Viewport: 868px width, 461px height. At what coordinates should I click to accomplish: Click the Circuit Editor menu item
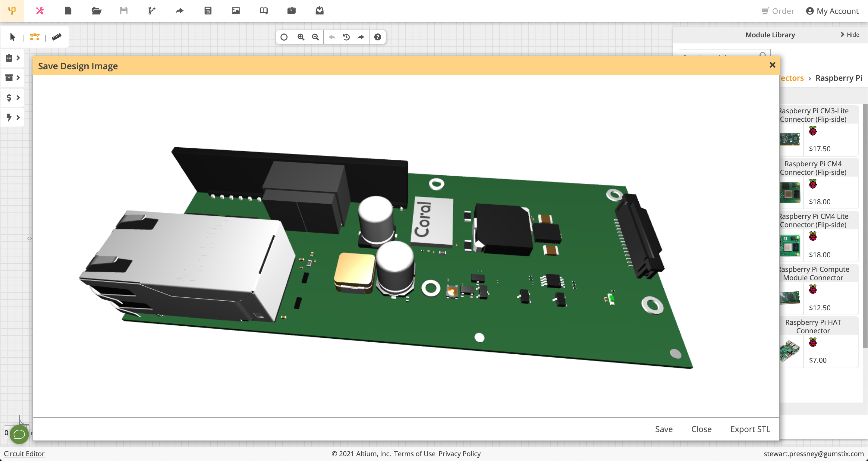(24, 453)
